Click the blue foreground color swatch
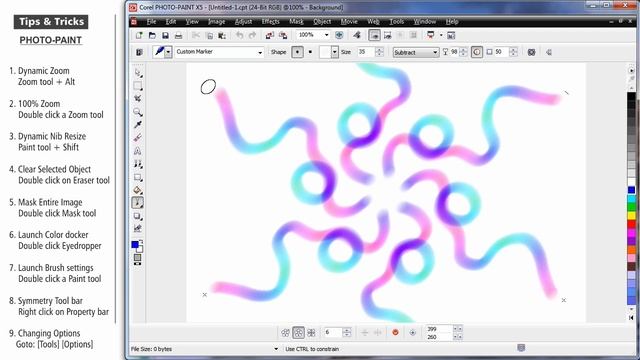Screen dimensions: 640x360 click(135, 244)
